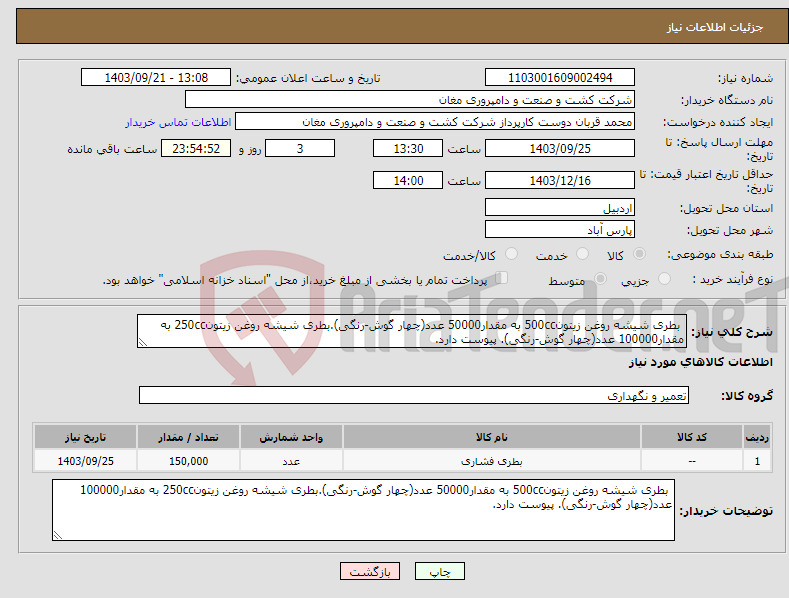Viewport: 789px width, 598px height.
Task: Click the unit cell عدد
Action: 291,461
